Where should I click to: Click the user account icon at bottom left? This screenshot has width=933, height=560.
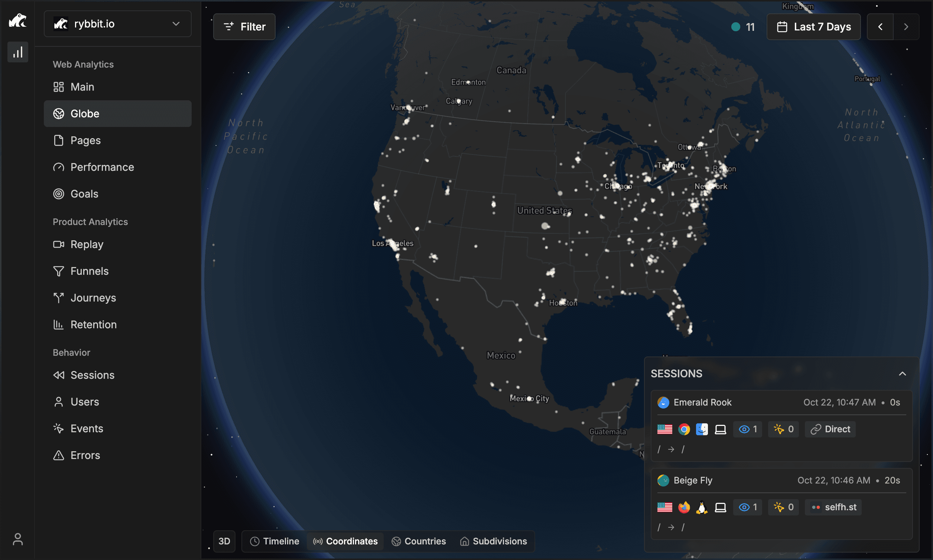pyautogui.click(x=18, y=539)
